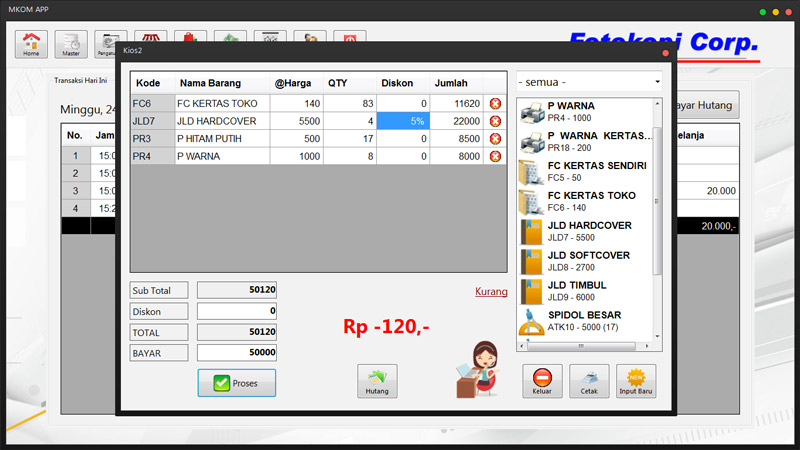The height and width of the screenshot is (450, 800).
Task: Open the green money toolbar icon
Action: (230, 37)
